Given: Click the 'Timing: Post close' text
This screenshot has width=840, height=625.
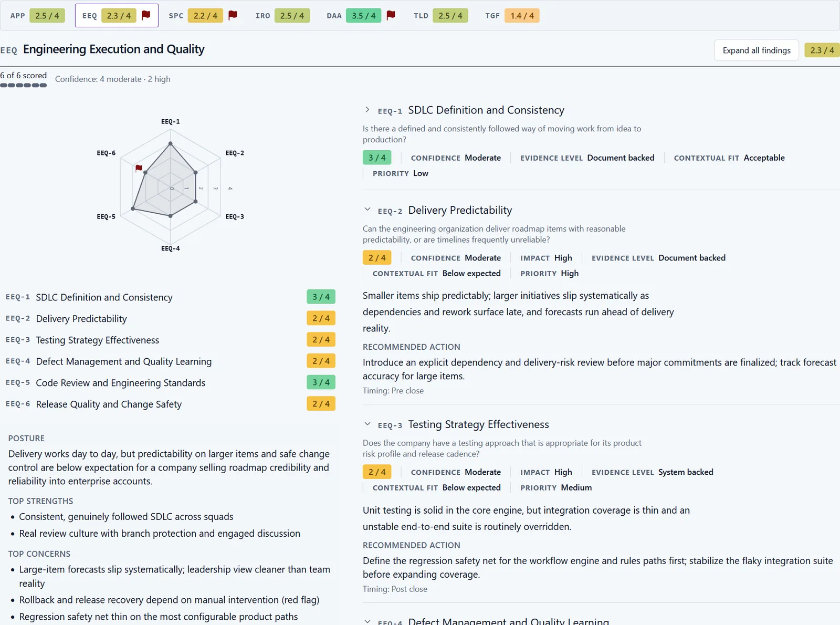Looking at the screenshot, I should tap(395, 589).
